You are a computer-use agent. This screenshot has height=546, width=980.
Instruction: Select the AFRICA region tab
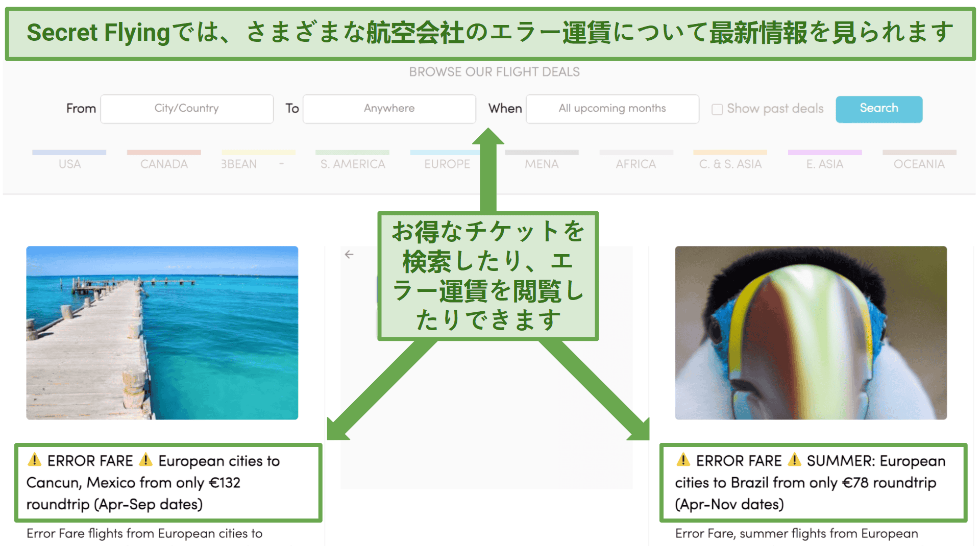[636, 160]
